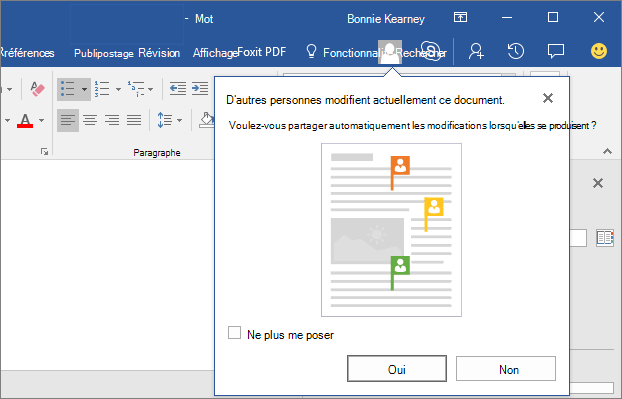Open the font color dropdown arrow

pos(41,120)
